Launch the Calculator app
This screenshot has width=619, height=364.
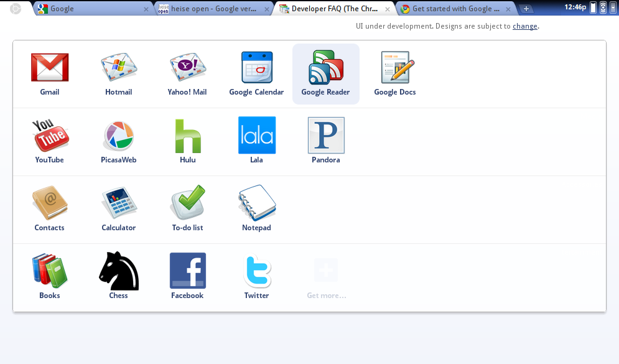click(x=119, y=203)
